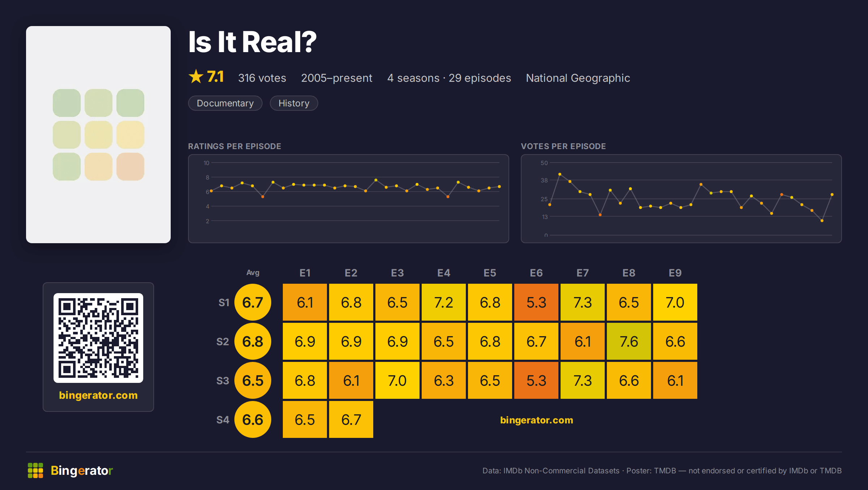Image resolution: width=868 pixels, height=490 pixels.
Task: Click the placeholder poster thumbnail
Action: (98, 134)
